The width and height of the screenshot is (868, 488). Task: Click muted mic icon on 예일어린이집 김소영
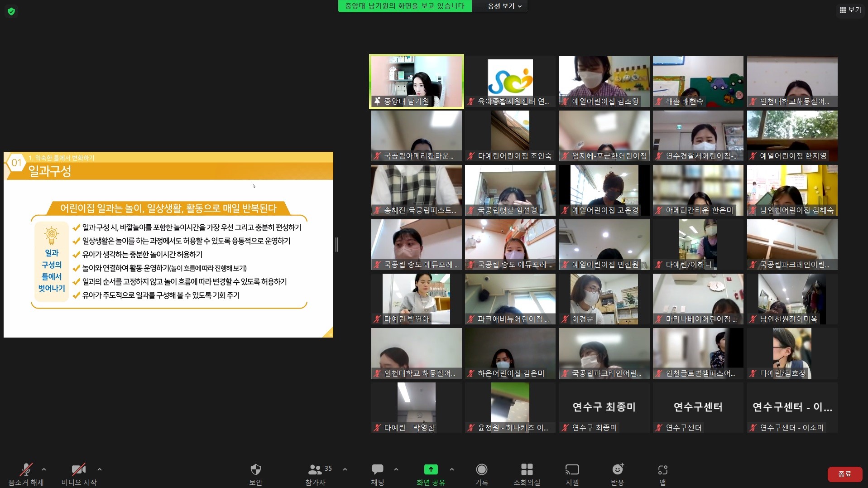(565, 102)
